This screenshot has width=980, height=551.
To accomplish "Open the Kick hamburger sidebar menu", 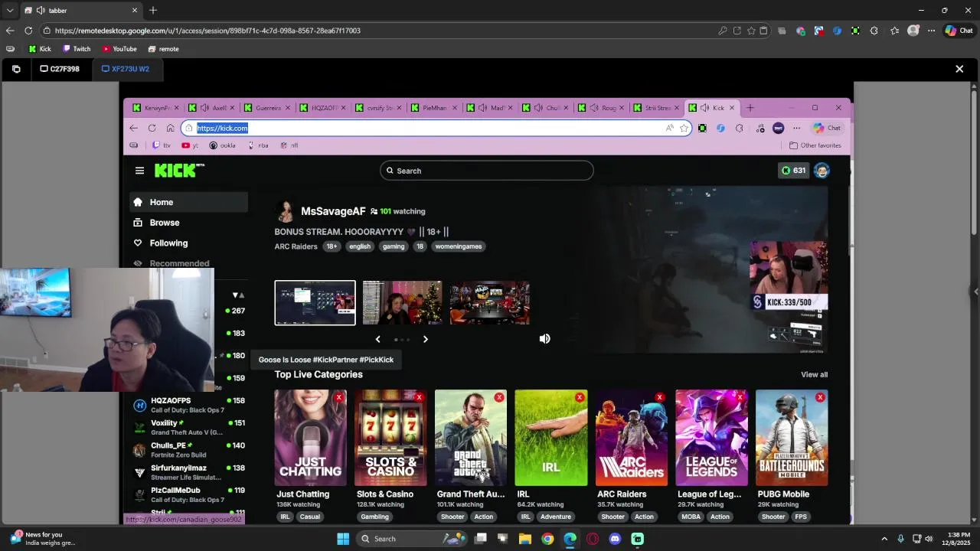I will 139,171.
